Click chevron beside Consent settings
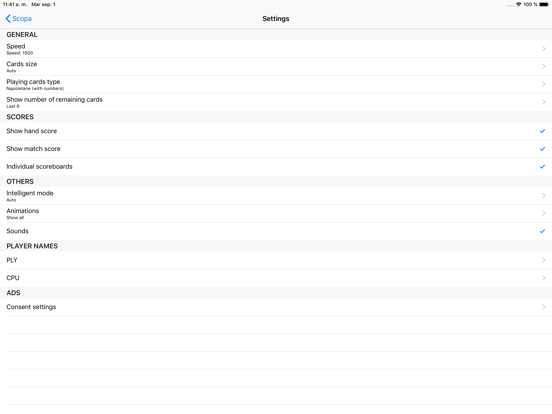The height and width of the screenshot is (414, 552). pyautogui.click(x=544, y=307)
